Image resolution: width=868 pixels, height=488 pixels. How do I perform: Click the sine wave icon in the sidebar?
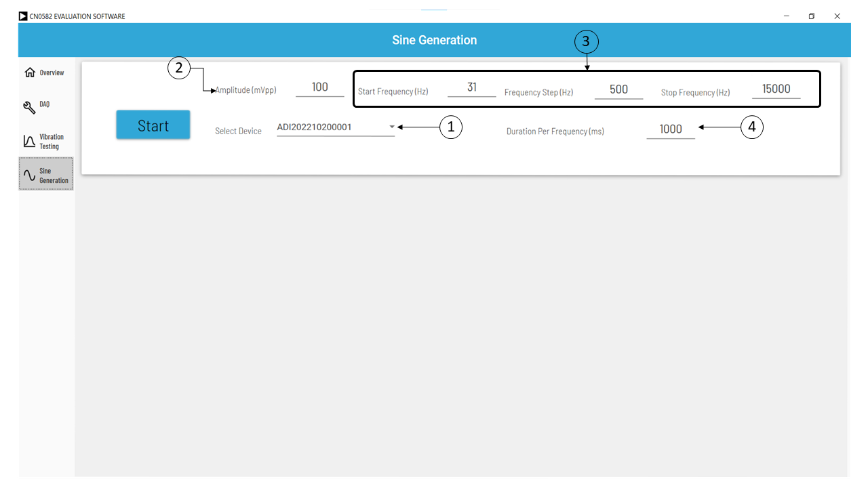28,174
